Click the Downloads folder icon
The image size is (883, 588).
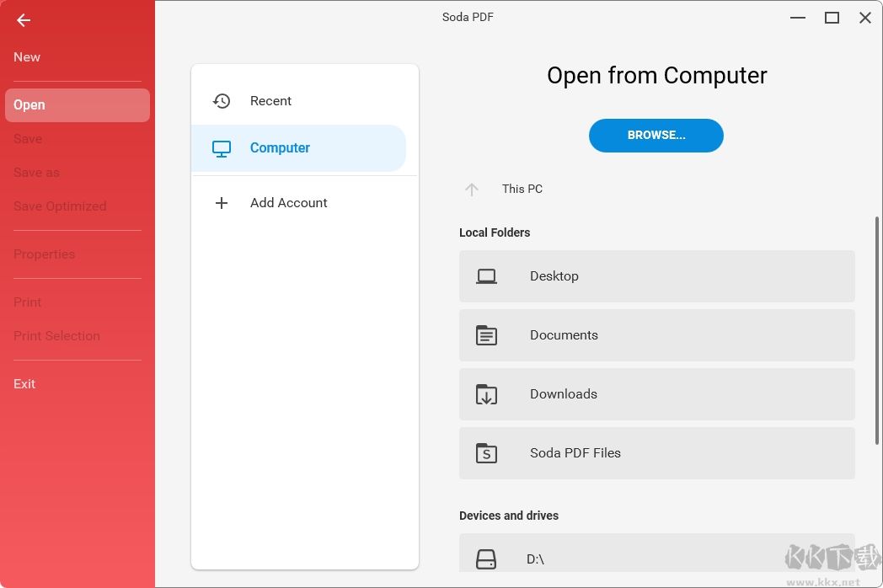tap(486, 394)
